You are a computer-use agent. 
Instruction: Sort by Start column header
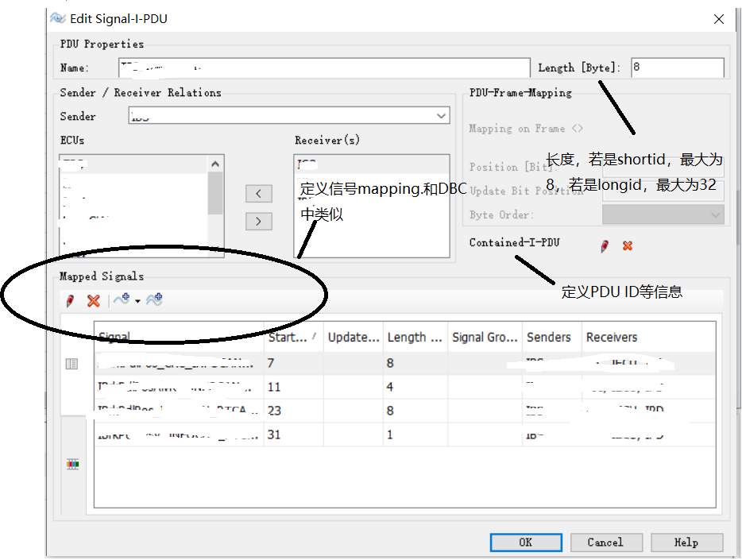[x=293, y=337]
